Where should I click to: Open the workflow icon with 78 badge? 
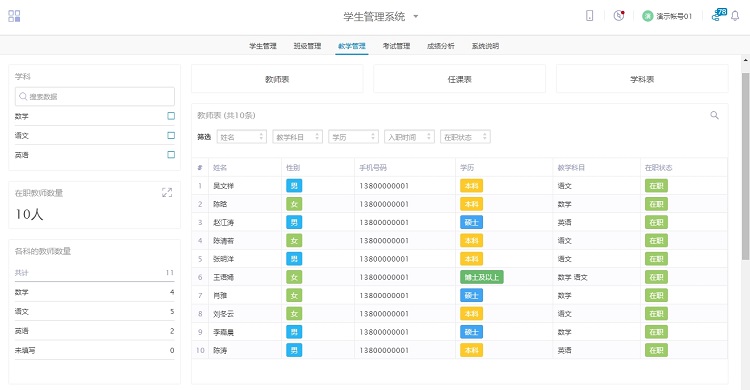pos(718,15)
